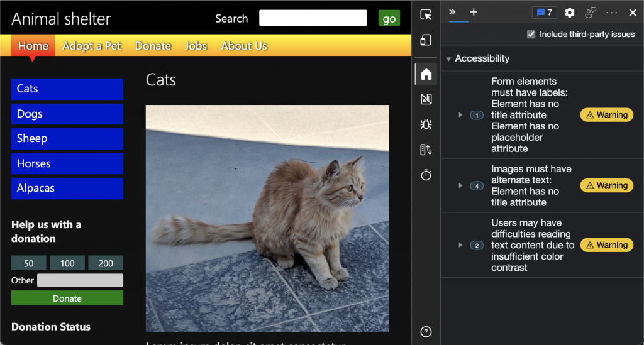This screenshot has height=345, width=644.
Task: Click the green go search button
Action: [x=389, y=18]
